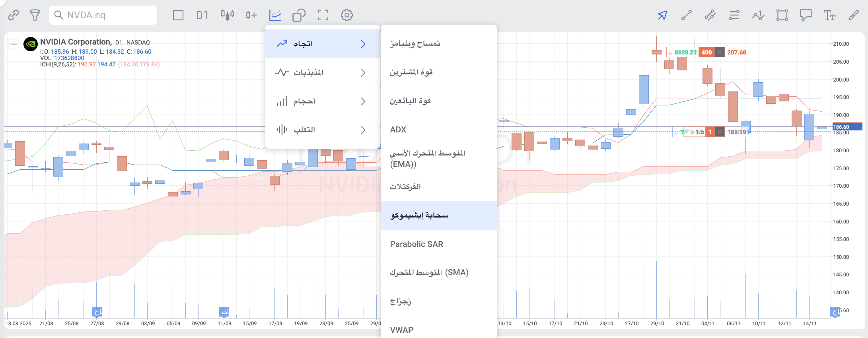Expand chevron beside التقلب
Screen dimensions: 868x338
tap(363, 130)
